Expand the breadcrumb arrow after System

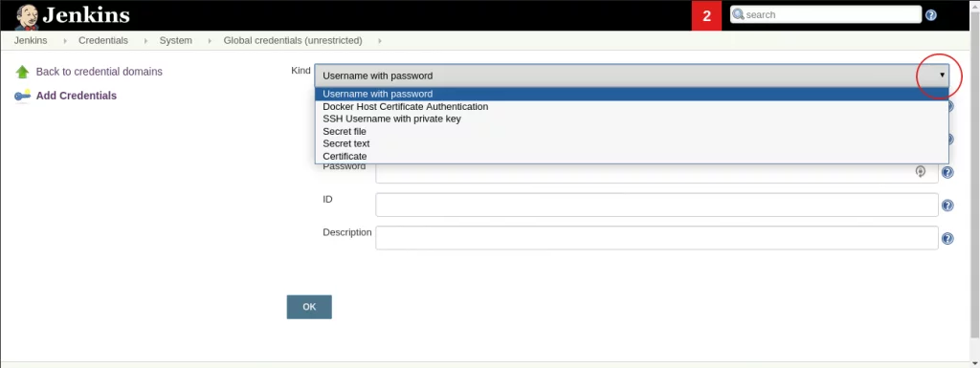coord(209,40)
